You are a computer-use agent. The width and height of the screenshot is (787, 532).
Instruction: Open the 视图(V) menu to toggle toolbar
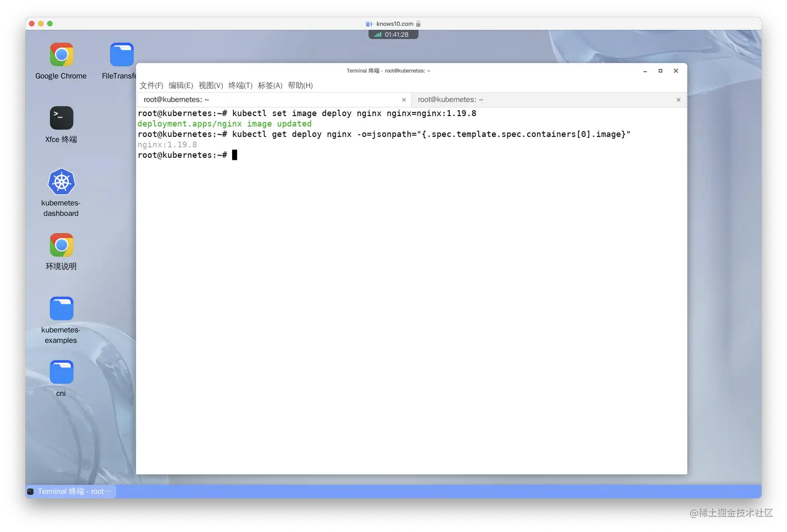210,85
